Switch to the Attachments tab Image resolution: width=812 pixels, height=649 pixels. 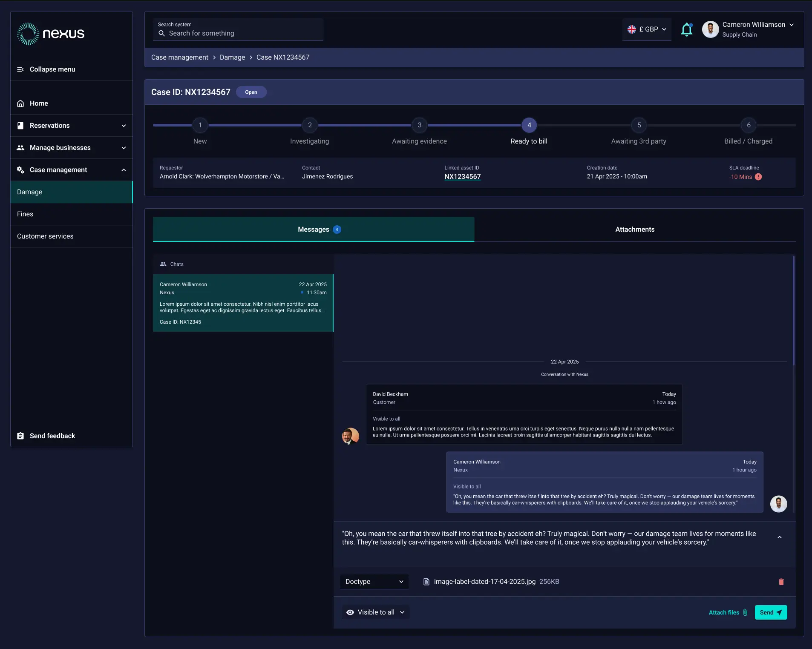(x=634, y=230)
